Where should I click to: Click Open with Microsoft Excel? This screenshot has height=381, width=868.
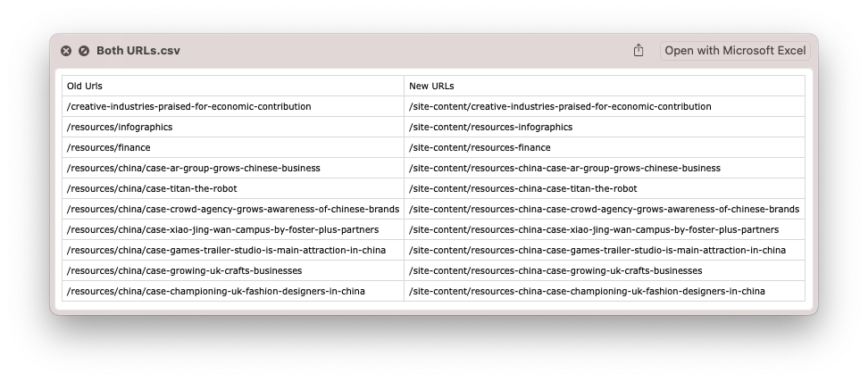tap(735, 51)
